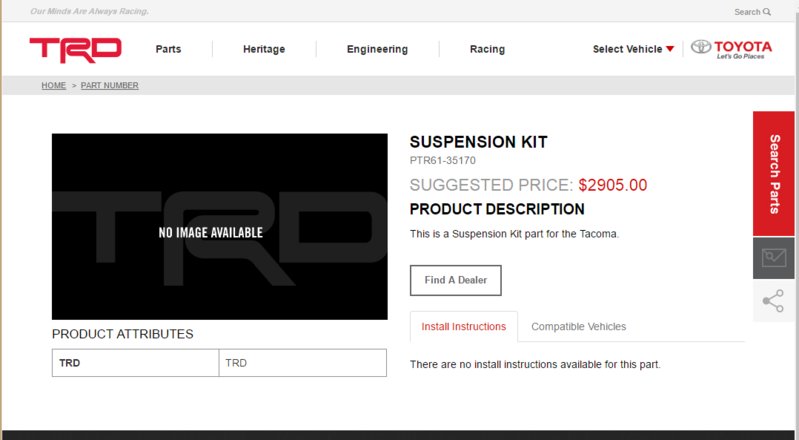Open the Parts menu
Viewport: 799px width, 440px height.
tap(168, 49)
